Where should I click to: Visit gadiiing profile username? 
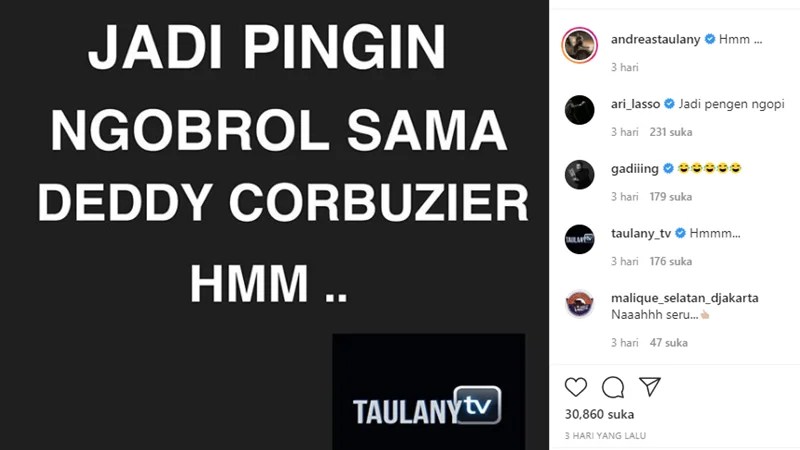[x=635, y=169]
